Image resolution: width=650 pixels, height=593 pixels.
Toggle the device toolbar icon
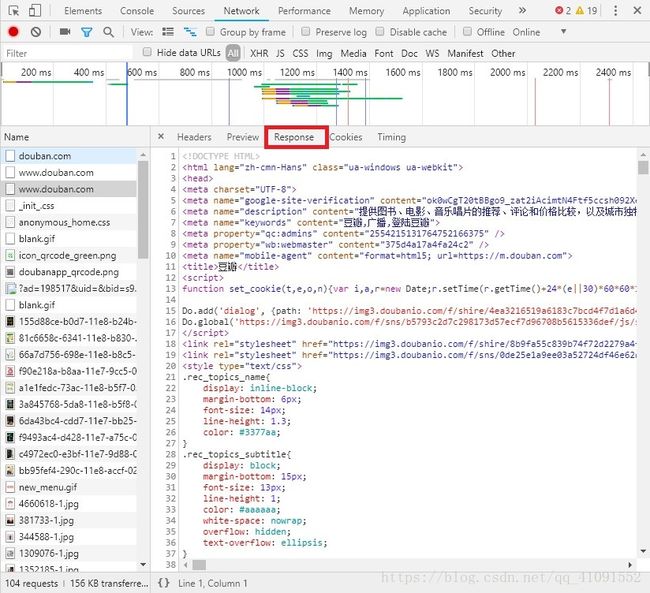point(35,11)
